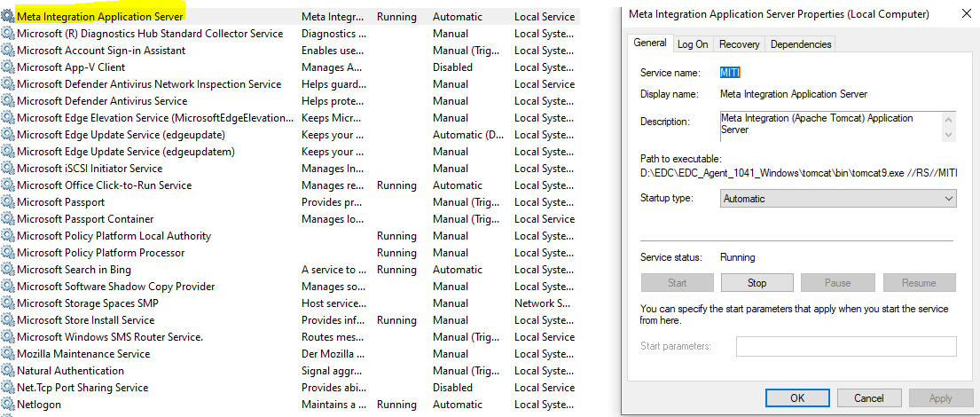Click gear icon of Microsoft Policy Platform Local Authority
This screenshot has width=980, height=417.
tap(7, 236)
